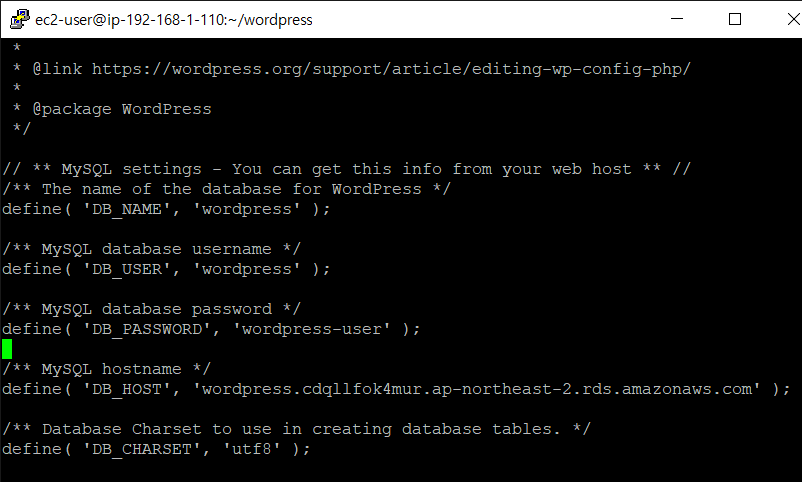Open the PuTTY system menu icon
The image size is (802, 482).
pyautogui.click(x=19, y=19)
